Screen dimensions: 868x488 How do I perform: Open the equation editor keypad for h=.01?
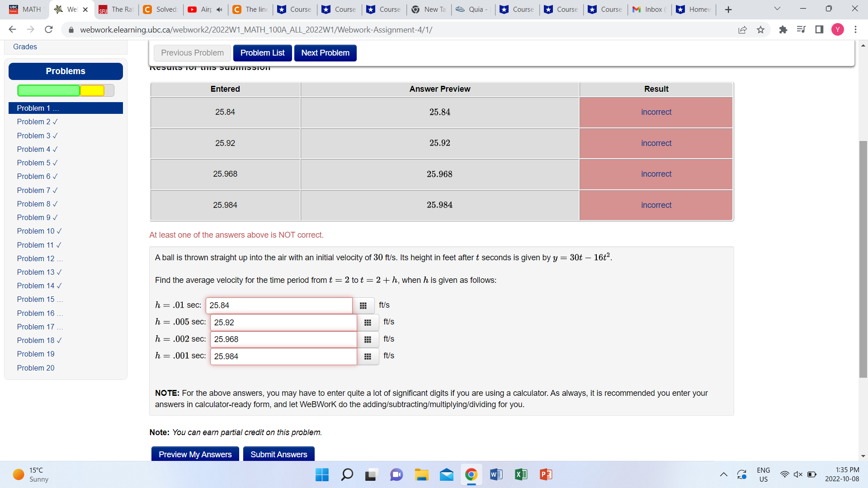click(363, 305)
